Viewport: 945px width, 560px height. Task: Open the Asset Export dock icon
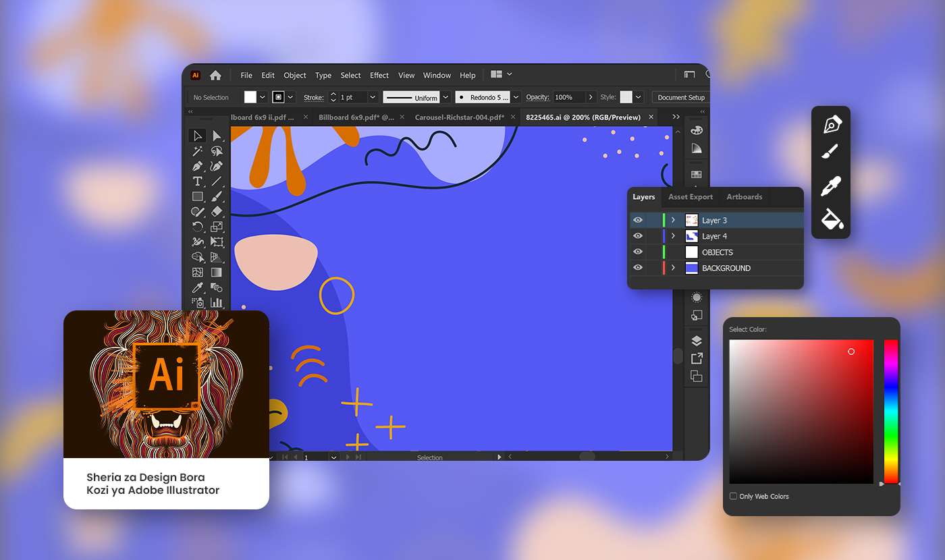697,358
